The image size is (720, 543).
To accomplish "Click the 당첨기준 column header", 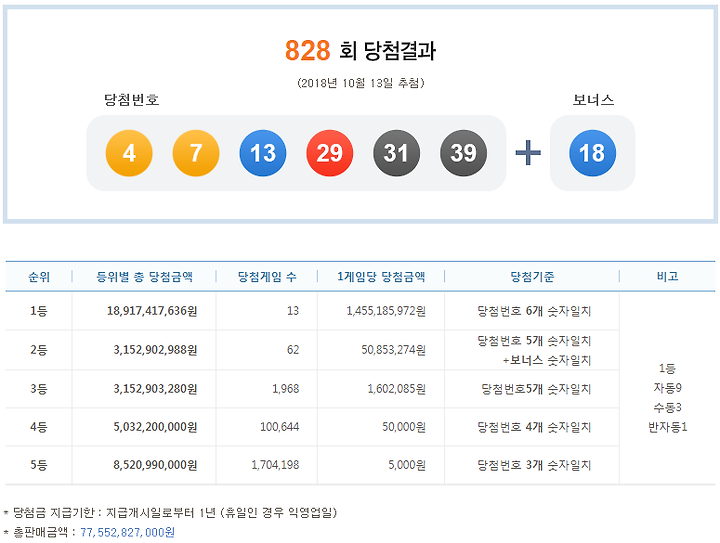I will pos(532,276).
